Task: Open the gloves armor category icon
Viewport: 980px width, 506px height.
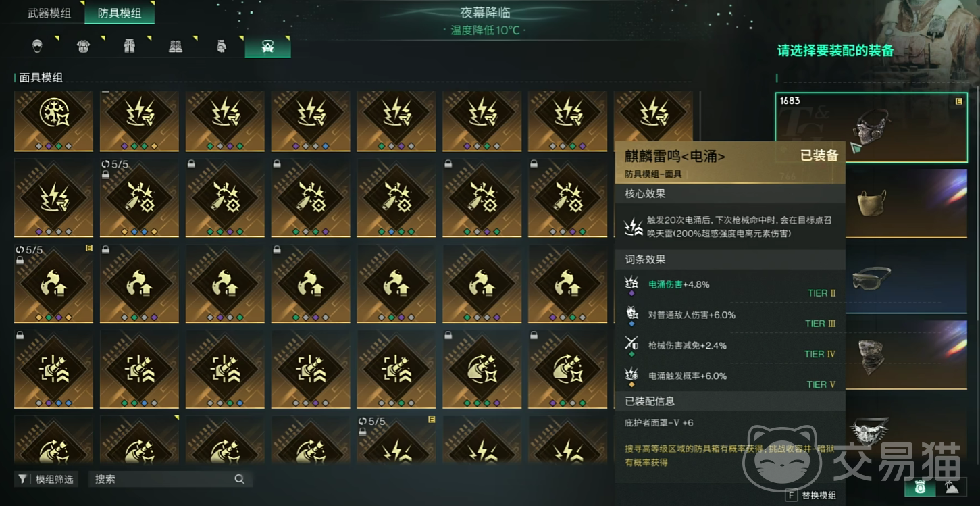Action: click(x=221, y=46)
